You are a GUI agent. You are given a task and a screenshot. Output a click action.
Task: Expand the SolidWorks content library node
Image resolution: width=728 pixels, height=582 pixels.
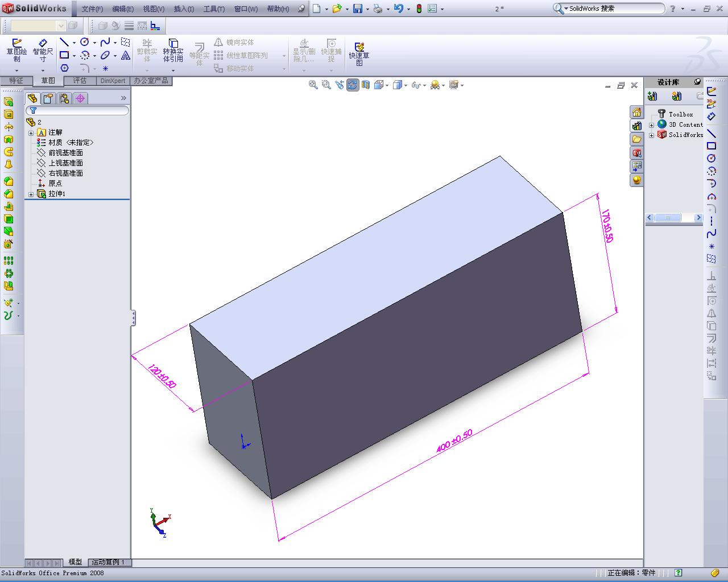click(651, 135)
